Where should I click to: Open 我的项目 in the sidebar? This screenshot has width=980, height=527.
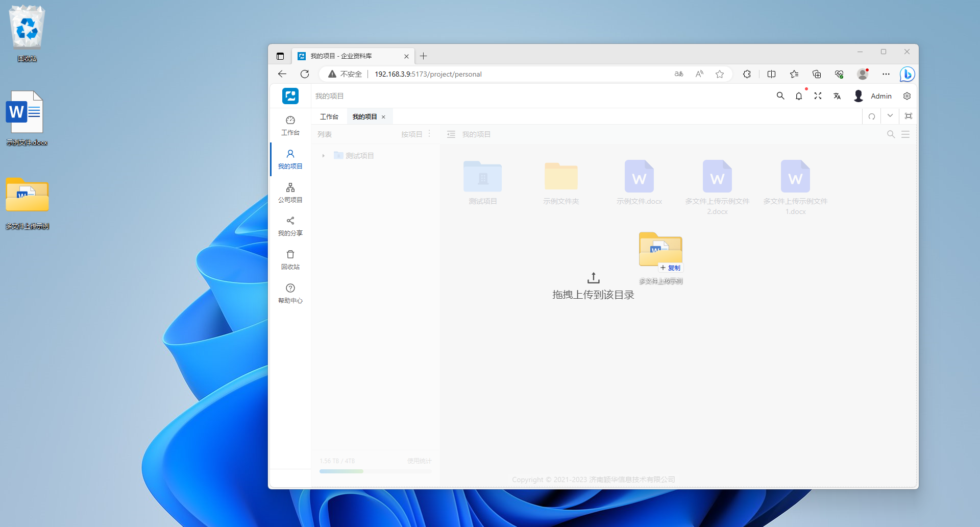(x=290, y=159)
